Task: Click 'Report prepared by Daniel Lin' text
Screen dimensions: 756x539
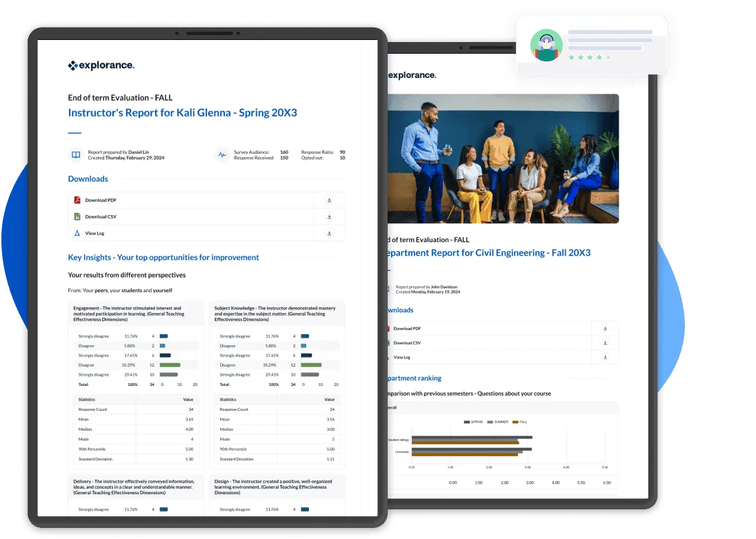Action: point(119,152)
